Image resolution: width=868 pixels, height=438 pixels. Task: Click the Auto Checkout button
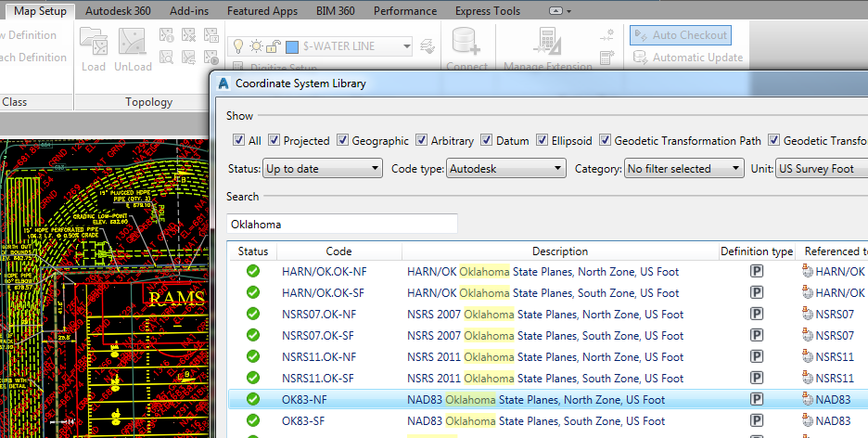click(x=681, y=35)
